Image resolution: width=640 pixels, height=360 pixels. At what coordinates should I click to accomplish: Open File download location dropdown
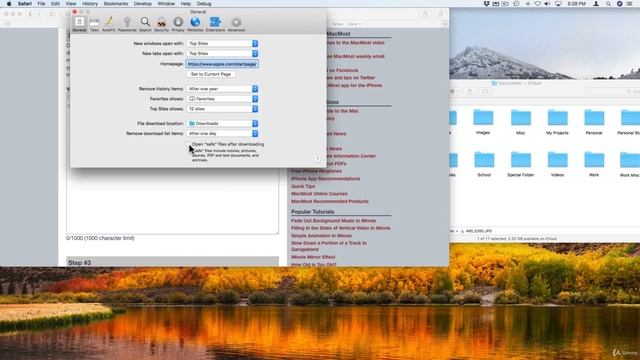coord(222,123)
